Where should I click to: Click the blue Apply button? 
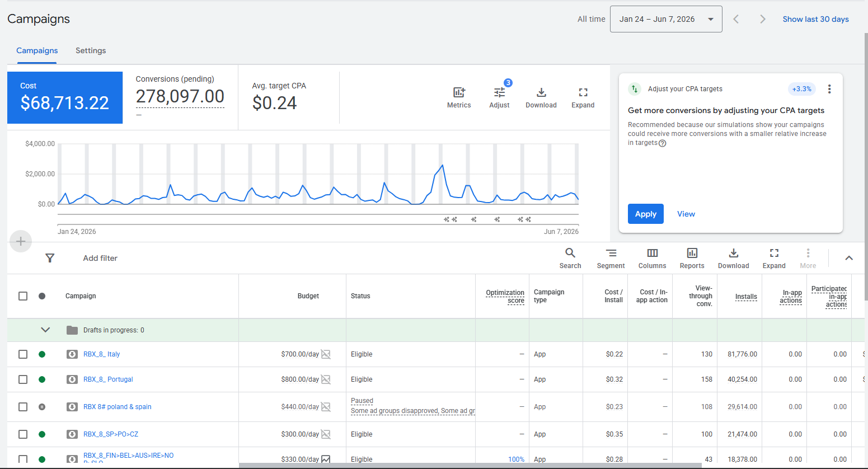point(646,214)
